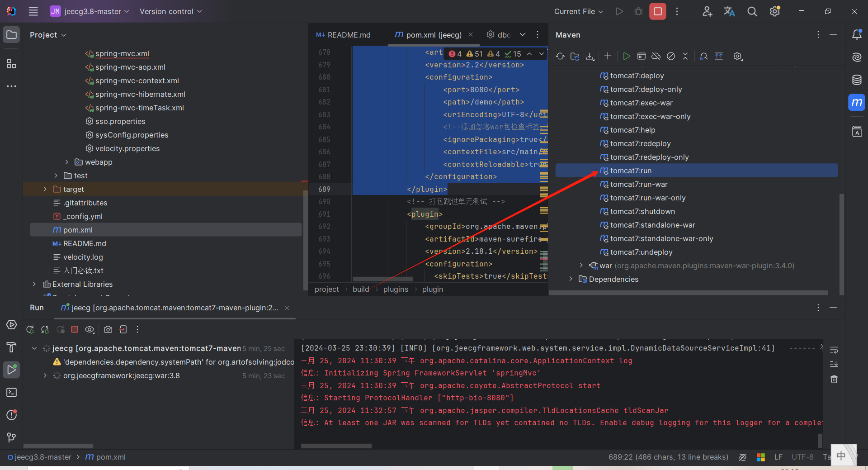This screenshot has width=868, height=470.
Task: Expand the Dependencies node in Maven
Action: 571,279
